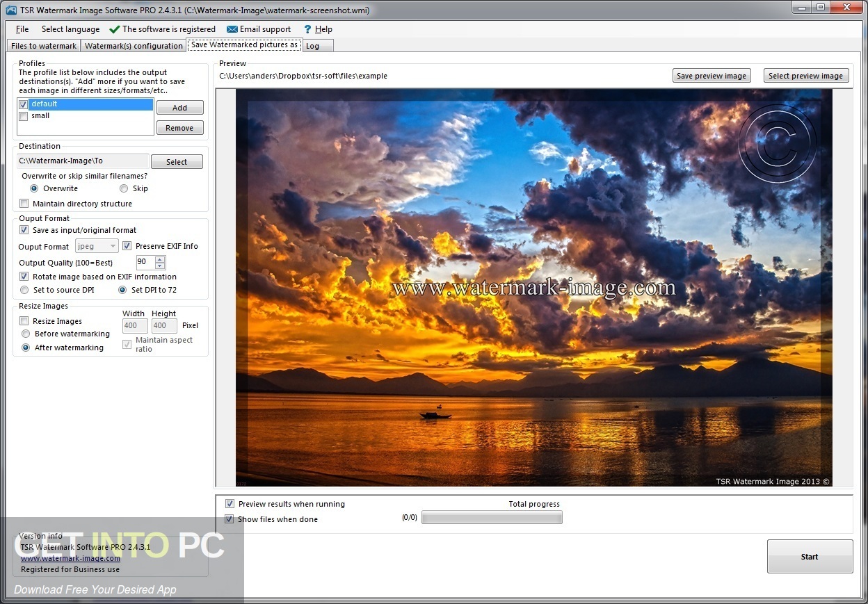Image resolution: width=868 pixels, height=604 pixels.
Task: Click the TSR Watermark app icon in title bar
Action: [x=11, y=10]
